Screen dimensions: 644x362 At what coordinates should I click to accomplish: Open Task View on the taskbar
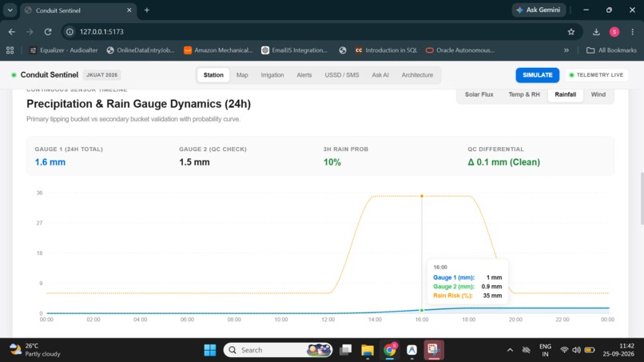pyautogui.click(x=345, y=350)
